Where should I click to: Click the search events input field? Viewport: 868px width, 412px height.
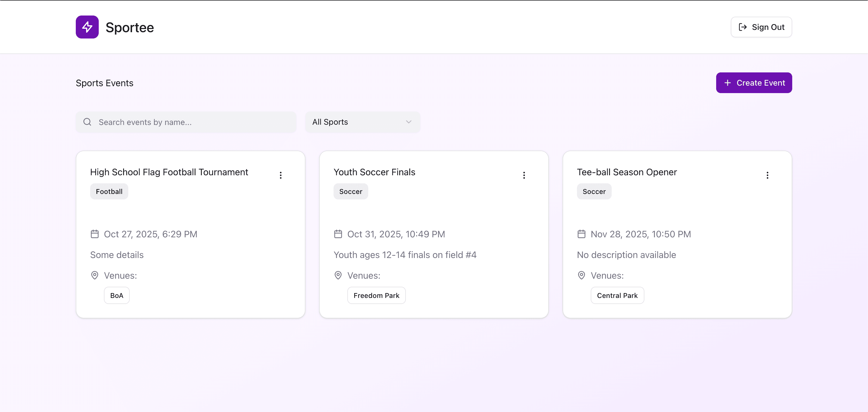(185, 122)
